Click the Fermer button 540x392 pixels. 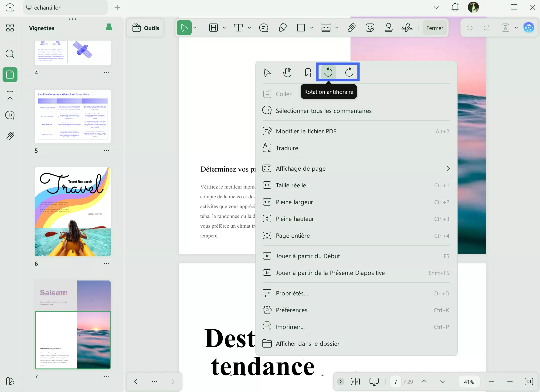pos(435,28)
